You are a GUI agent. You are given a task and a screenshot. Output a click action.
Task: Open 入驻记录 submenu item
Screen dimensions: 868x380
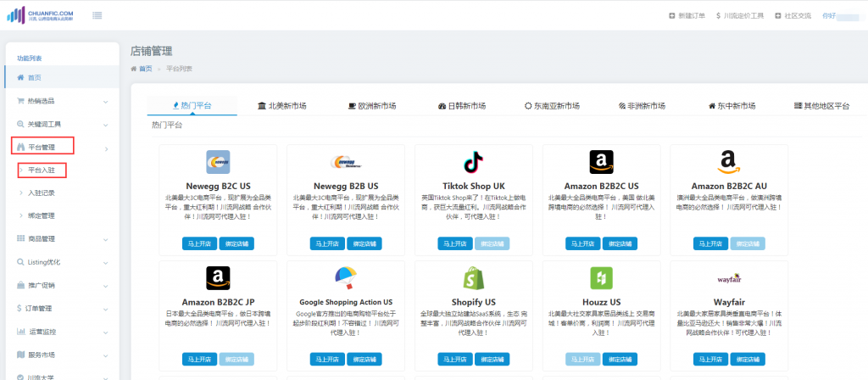coord(42,193)
